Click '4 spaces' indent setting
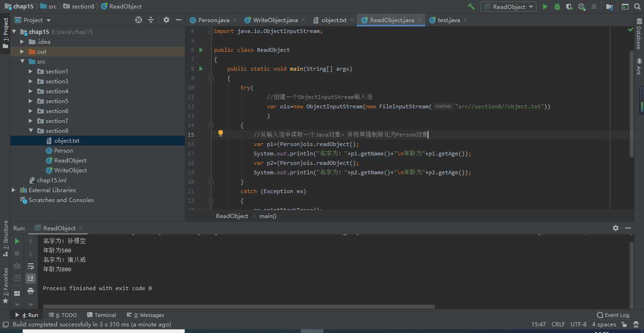The width and height of the screenshot is (644, 333). (604, 325)
